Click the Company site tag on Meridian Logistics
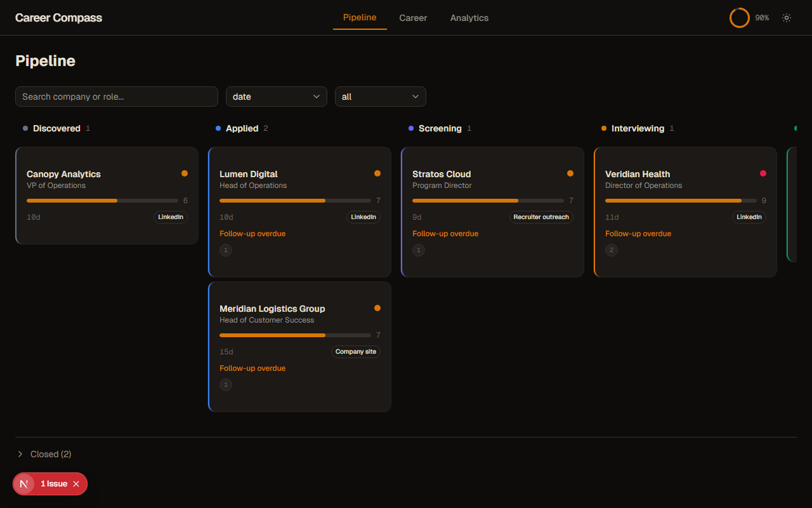The width and height of the screenshot is (812, 508). pyautogui.click(x=356, y=352)
